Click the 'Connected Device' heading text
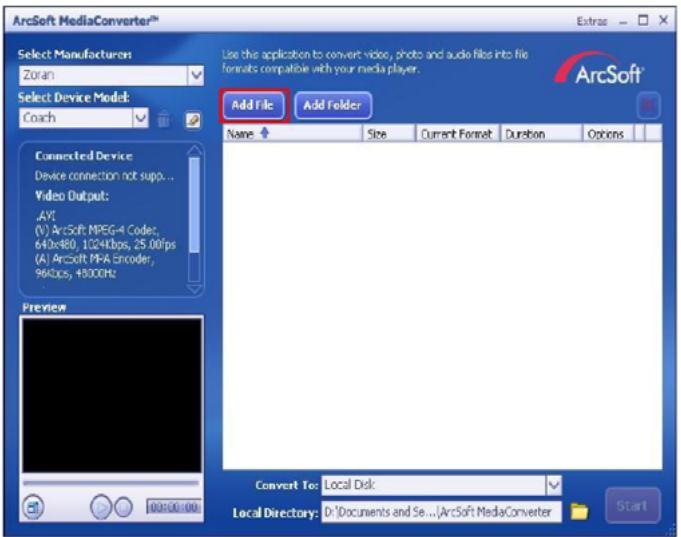681x537 pixels. 84,156
